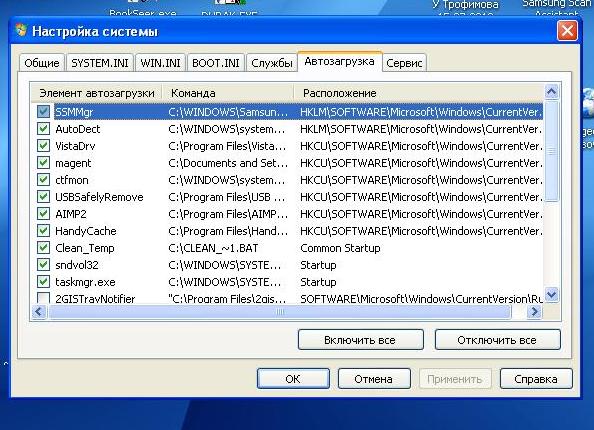Click the horizontal scrollbar thumb

pos(280,312)
